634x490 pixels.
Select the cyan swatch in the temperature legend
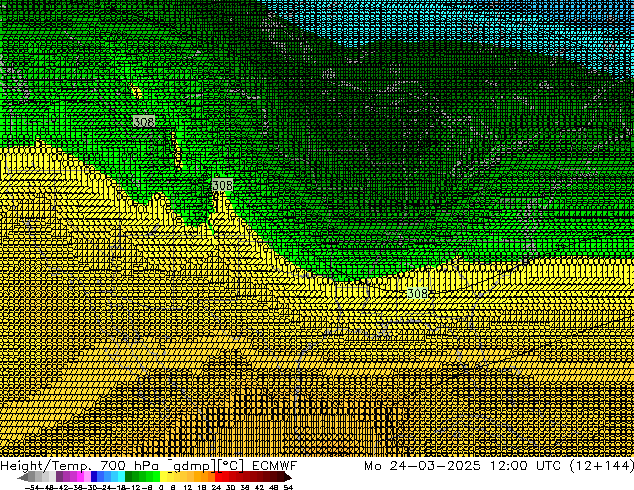121,477
